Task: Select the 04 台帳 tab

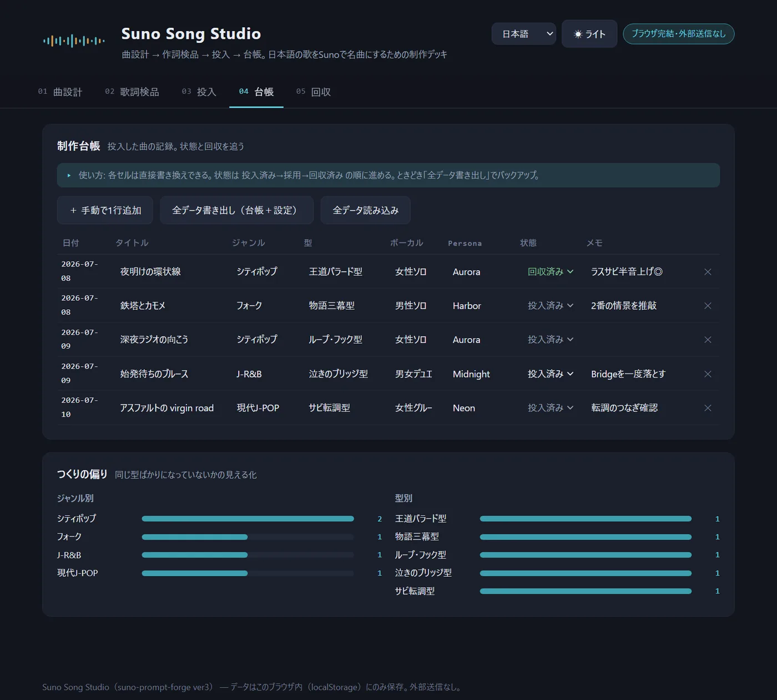Action: 256,92
